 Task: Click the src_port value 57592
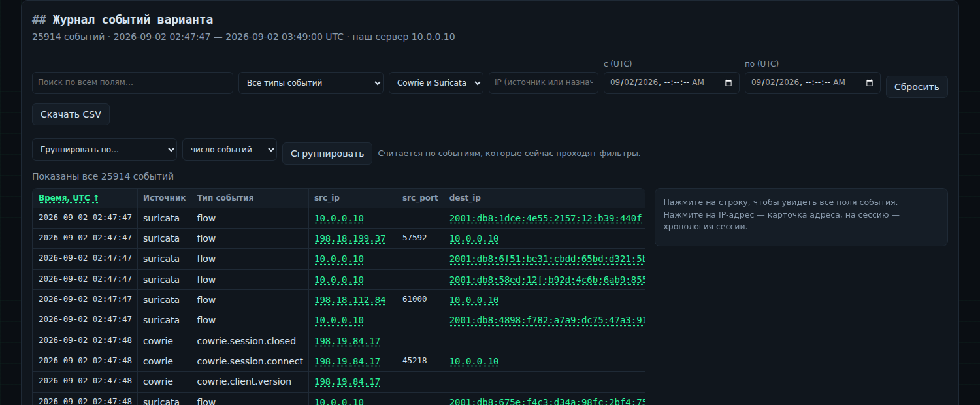(414, 238)
